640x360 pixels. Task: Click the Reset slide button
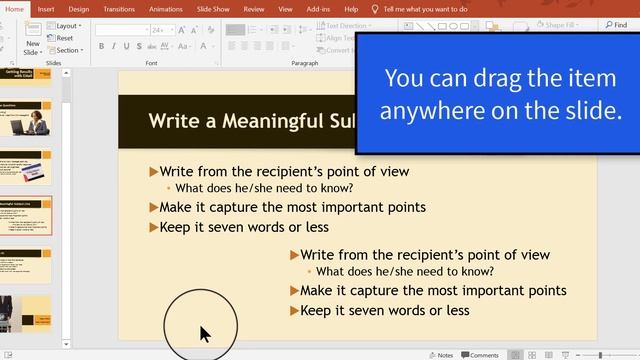[60, 38]
